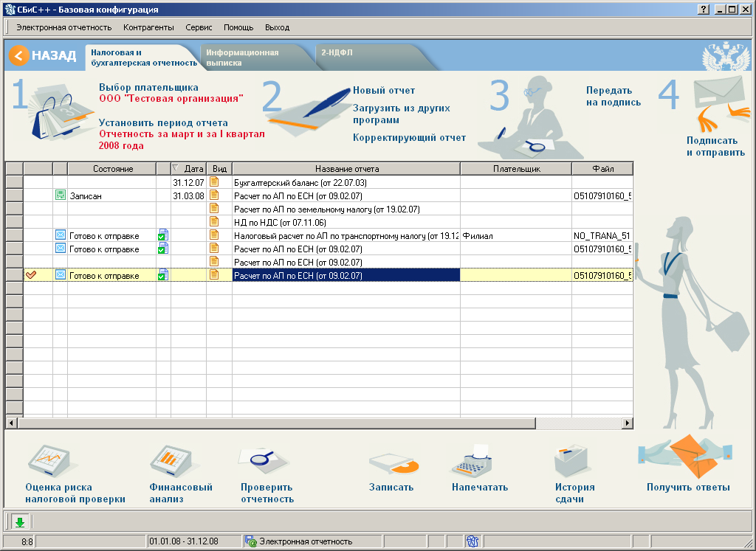The image size is (756, 551).
Task: Click the pen and paper icon at step 2
Action: pos(307,112)
